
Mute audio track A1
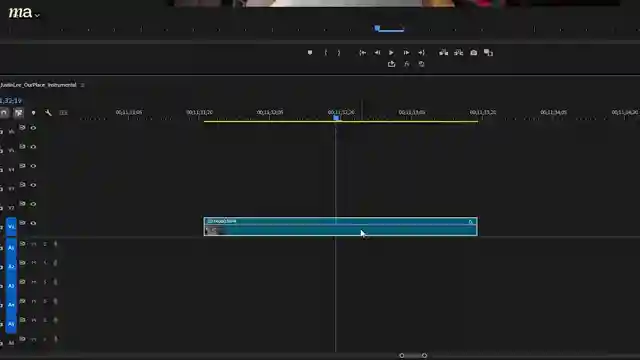coord(34,244)
